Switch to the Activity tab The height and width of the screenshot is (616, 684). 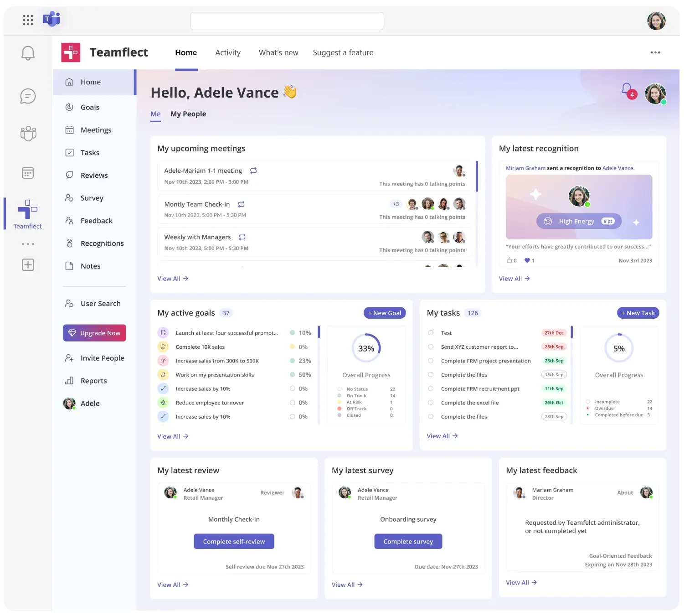228,52
